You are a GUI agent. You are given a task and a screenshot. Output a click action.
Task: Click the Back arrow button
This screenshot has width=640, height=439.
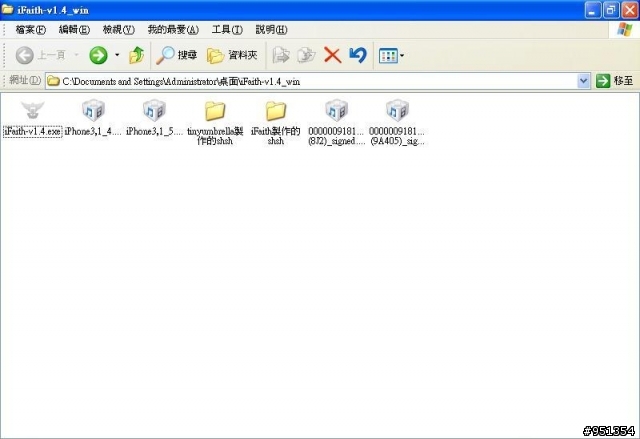24,55
